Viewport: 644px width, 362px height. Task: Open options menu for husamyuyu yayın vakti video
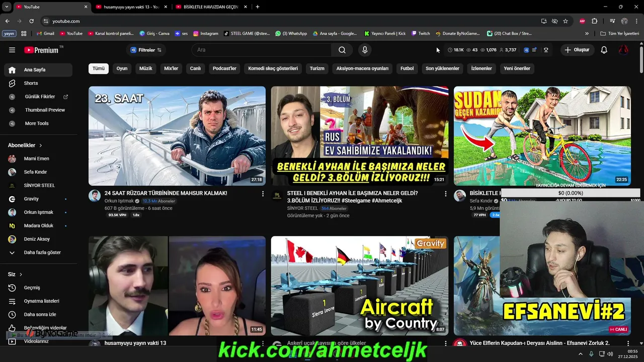[263, 343]
